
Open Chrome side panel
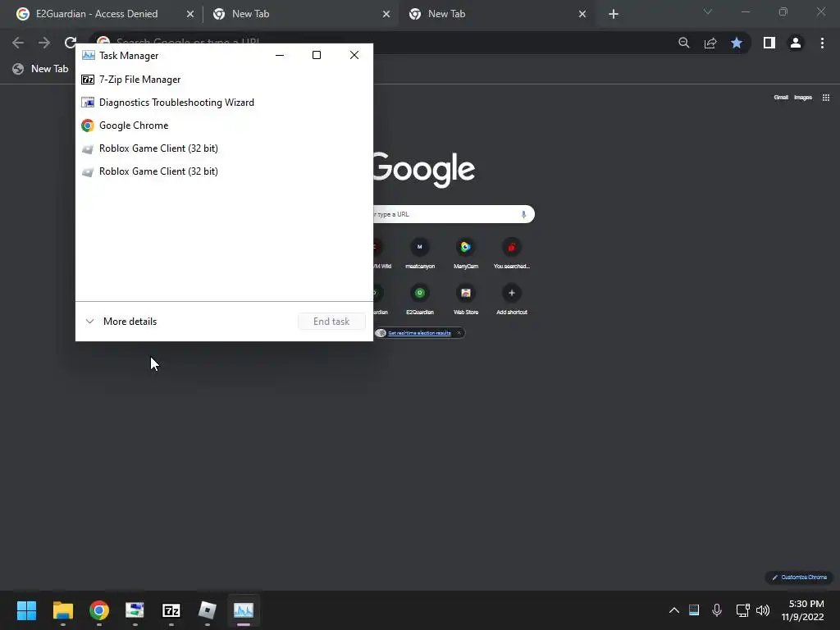point(769,43)
